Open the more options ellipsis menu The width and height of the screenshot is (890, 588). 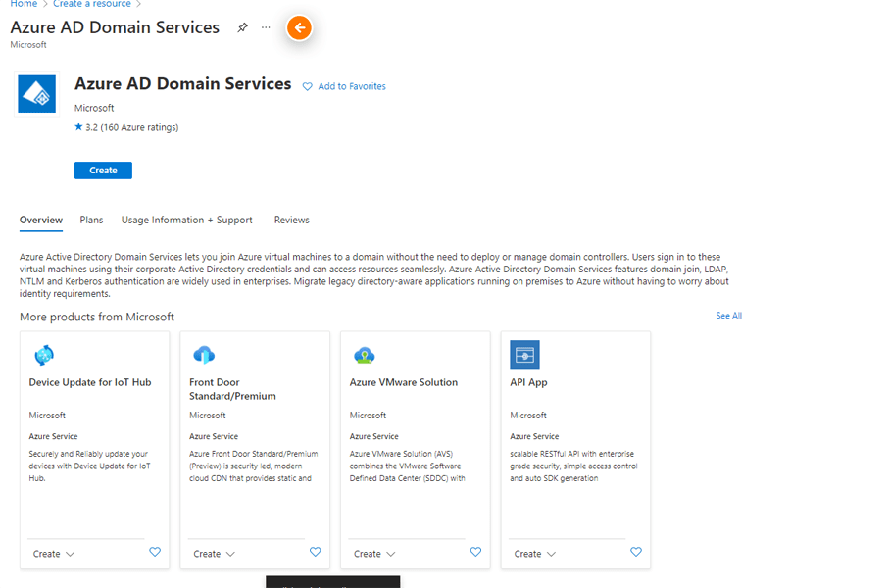tap(266, 27)
